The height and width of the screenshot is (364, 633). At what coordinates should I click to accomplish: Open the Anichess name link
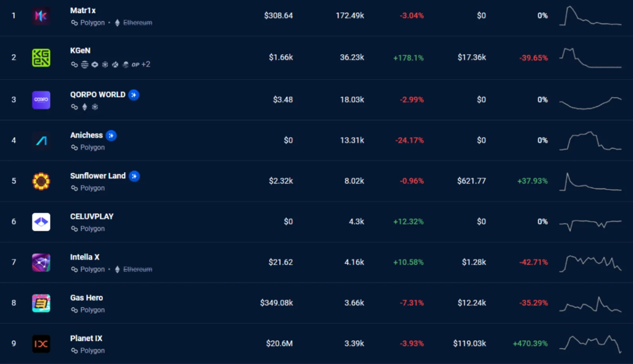[x=86, y=135]
